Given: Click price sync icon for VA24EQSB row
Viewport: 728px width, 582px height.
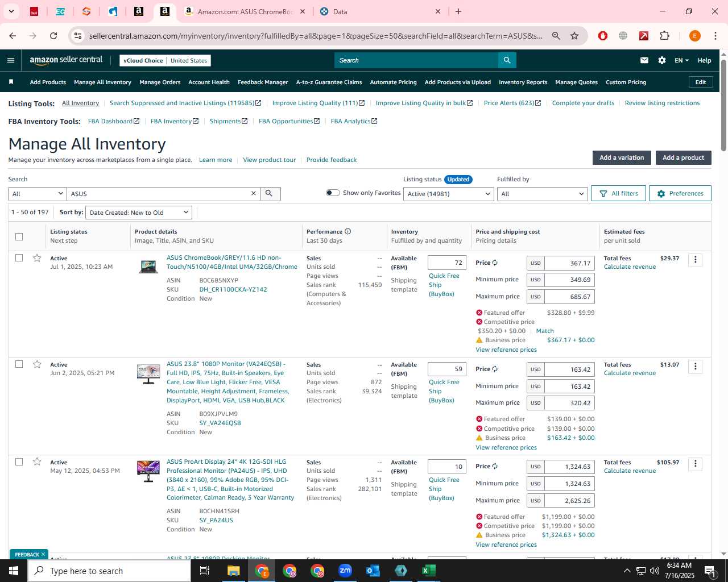Looking at the screenshot, I should pos(495,369).
